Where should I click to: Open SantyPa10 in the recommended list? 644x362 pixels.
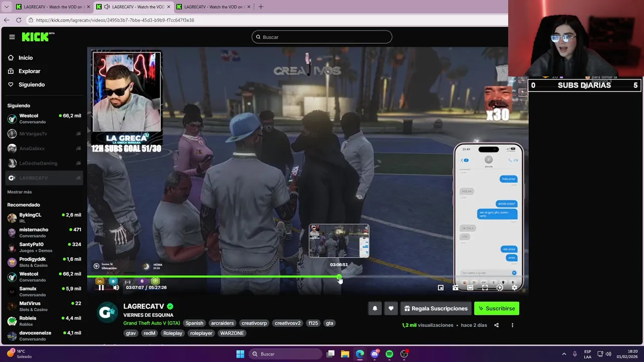coord(44,247)
